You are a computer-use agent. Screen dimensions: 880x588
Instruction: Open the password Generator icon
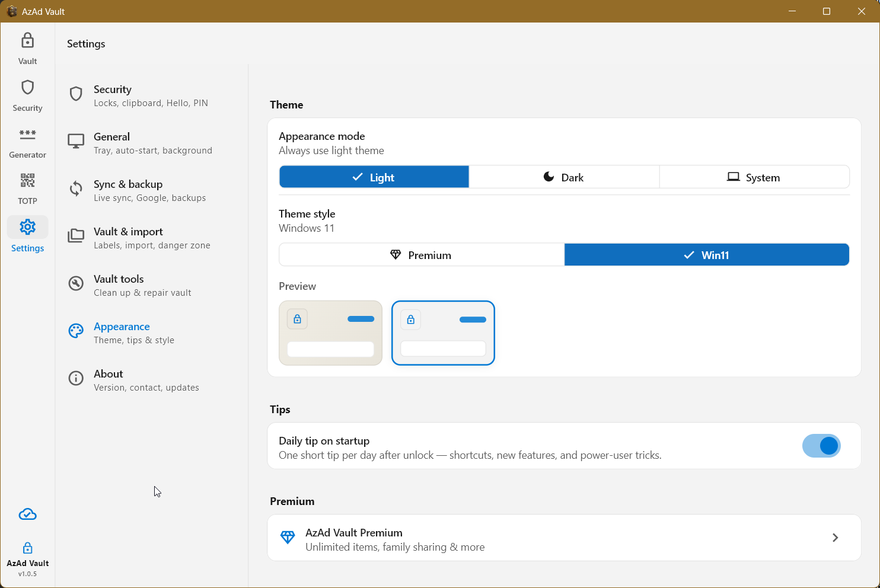(27, 135)
